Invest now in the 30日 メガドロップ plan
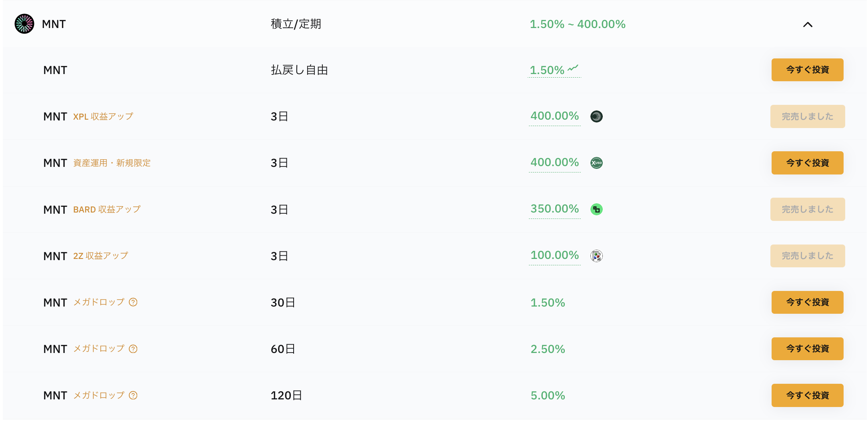The height and width of the screenshot is (421, 868). point(807,302)
